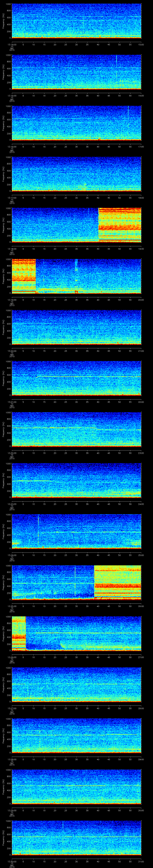This screenshot has width=153, height=868.
Task: Click the broadband noise burst in the 13:18:00 spectrogram
Action: click(x=119, y=225)
